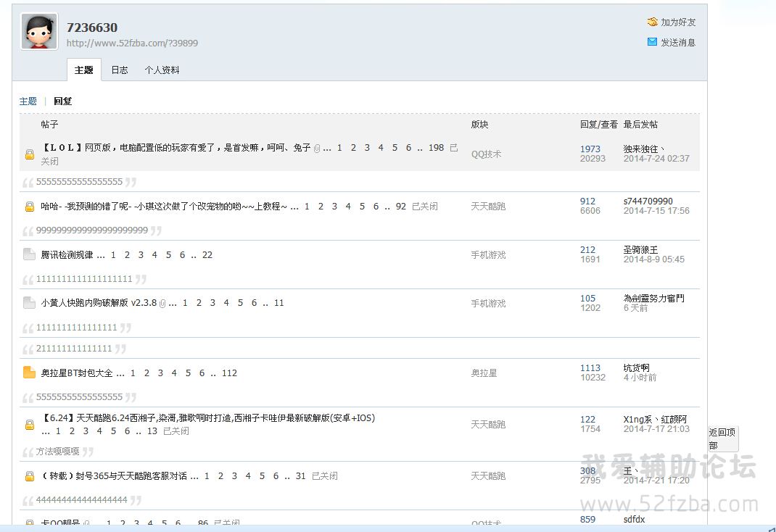Open last poster s744709990 profile
This screenshot has height=532, width=776.
coord(648,201)
